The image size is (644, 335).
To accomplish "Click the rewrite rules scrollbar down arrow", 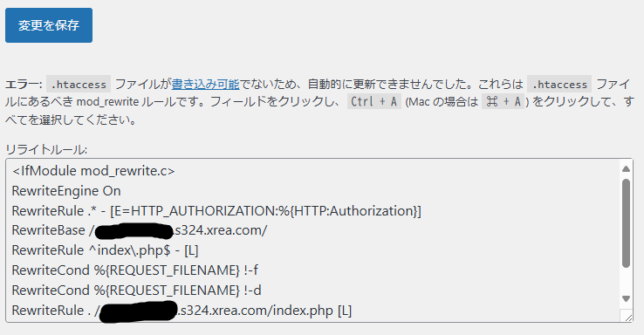I will 626,298.
